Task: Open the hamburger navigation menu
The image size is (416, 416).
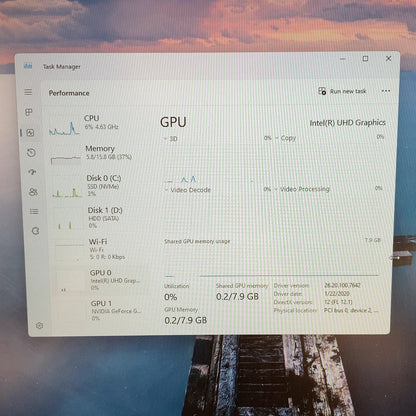Action: tap(28, 92)
